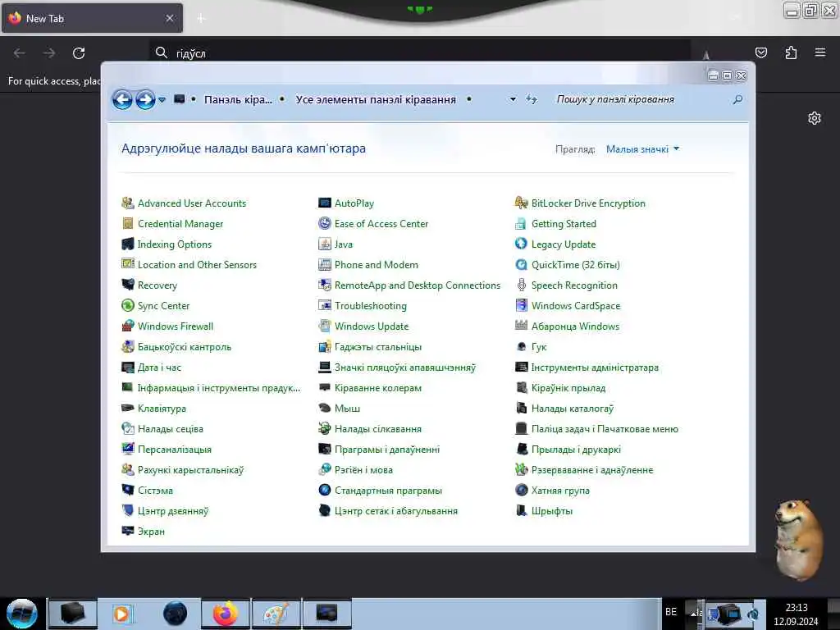Open the Getting Started icon
The height and width of the screenshot is (630, 840).
point(521,223)
